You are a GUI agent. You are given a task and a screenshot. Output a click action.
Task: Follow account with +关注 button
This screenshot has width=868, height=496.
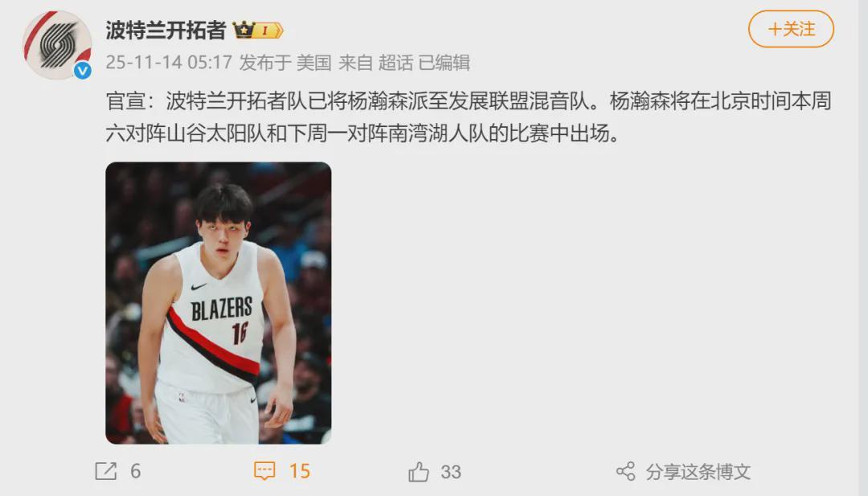coord(791,29)
